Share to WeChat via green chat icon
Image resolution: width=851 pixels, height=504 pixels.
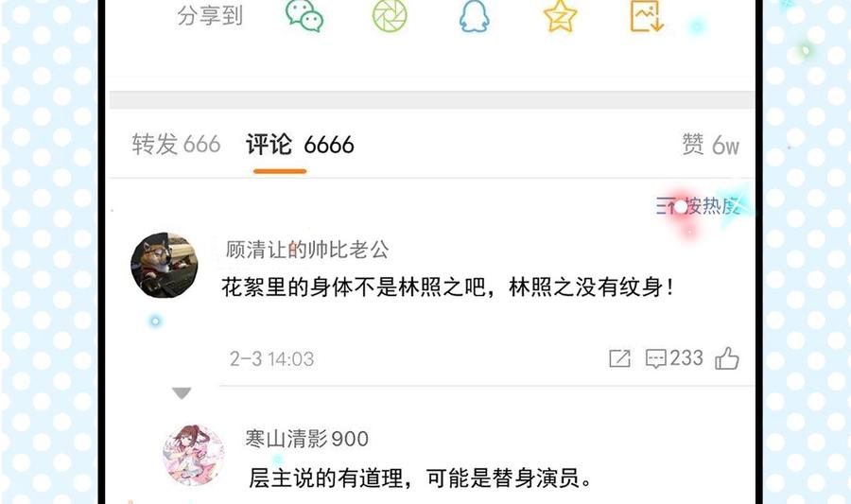click(304, 15)
